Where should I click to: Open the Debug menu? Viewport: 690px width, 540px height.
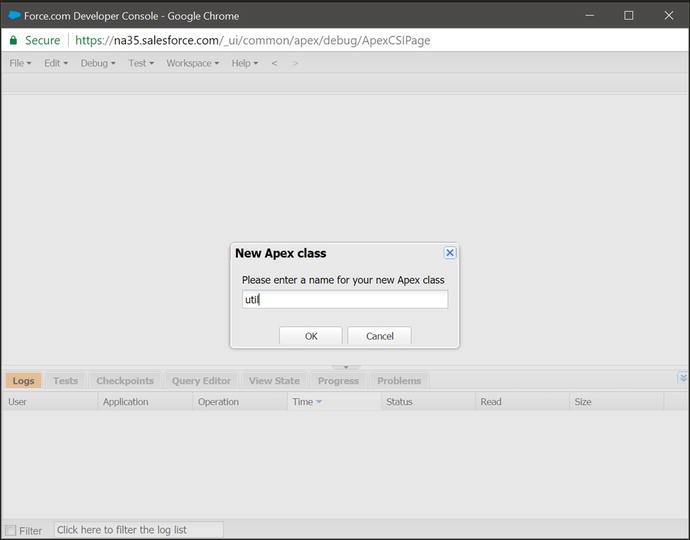tap(98, 63)
